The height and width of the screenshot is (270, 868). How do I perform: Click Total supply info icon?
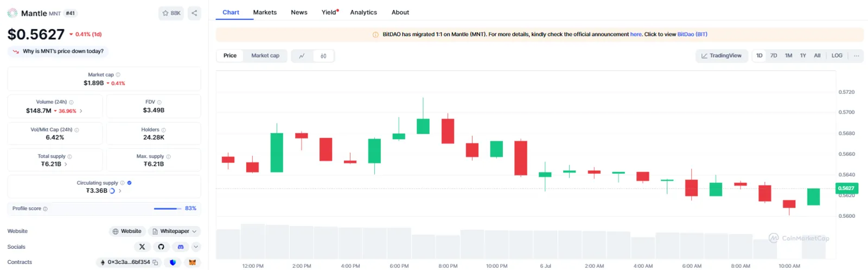[69, 156]
